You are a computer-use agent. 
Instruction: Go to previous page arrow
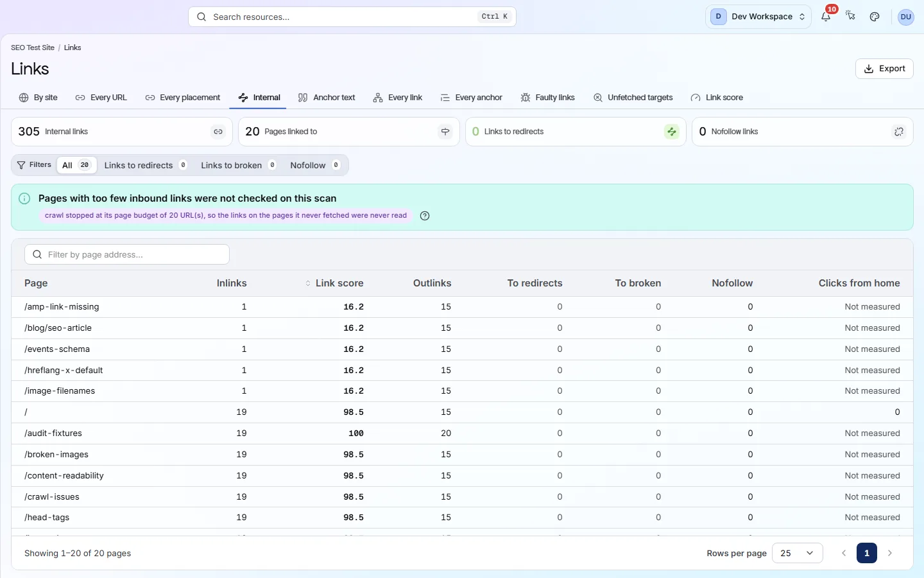tap(844, 553)
